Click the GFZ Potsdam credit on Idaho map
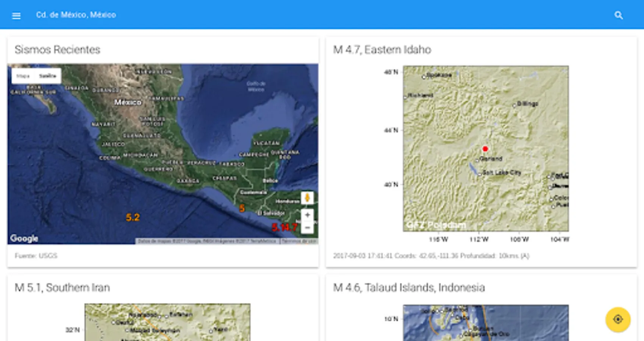This screenshot has height=341, width=644. click(x=436, y=225)
